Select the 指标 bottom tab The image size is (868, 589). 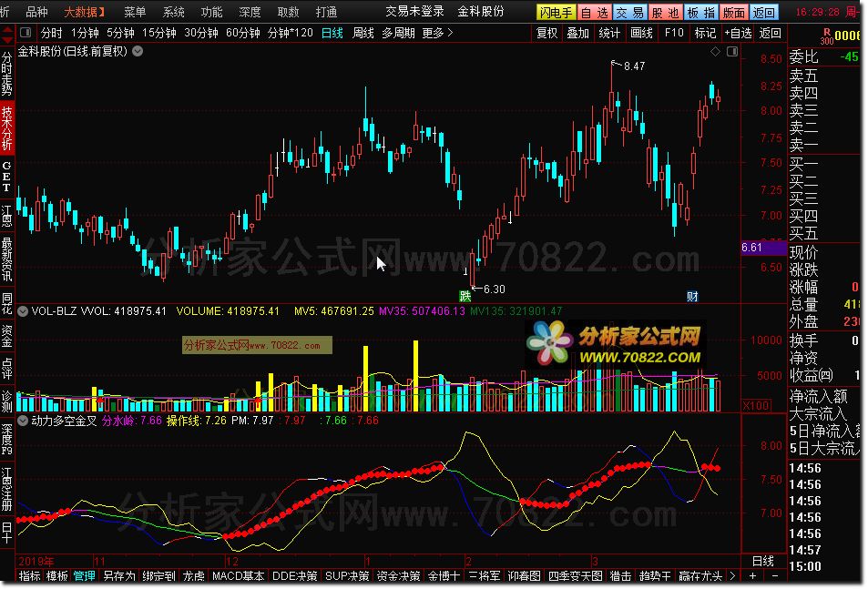pos(29,575)
